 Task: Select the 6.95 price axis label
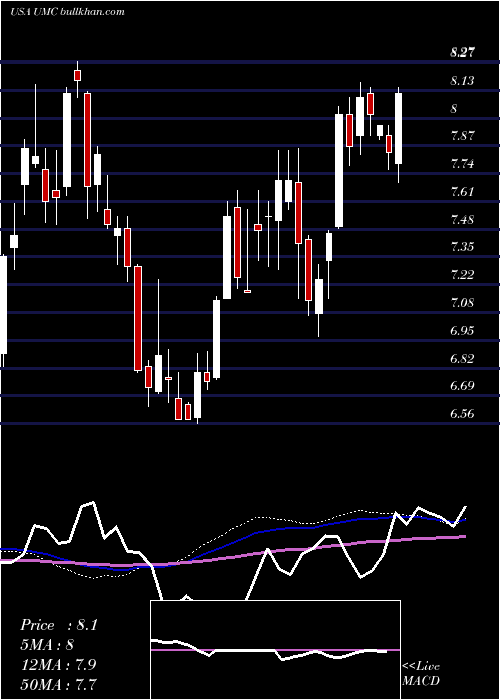pyautogui.click(x=462, y=331)
